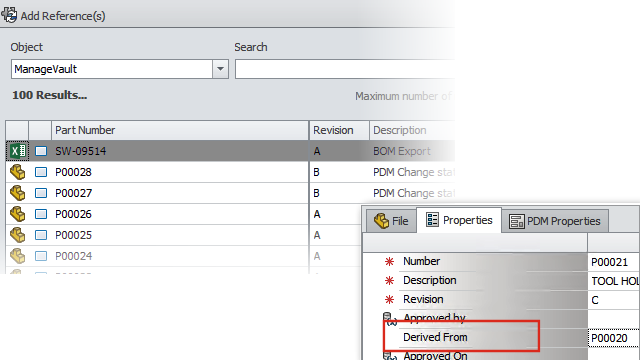Image resolution: width=640 pixels, height=360 pixels.
Task: Click revision B of P00028
Action: point(316,172)
